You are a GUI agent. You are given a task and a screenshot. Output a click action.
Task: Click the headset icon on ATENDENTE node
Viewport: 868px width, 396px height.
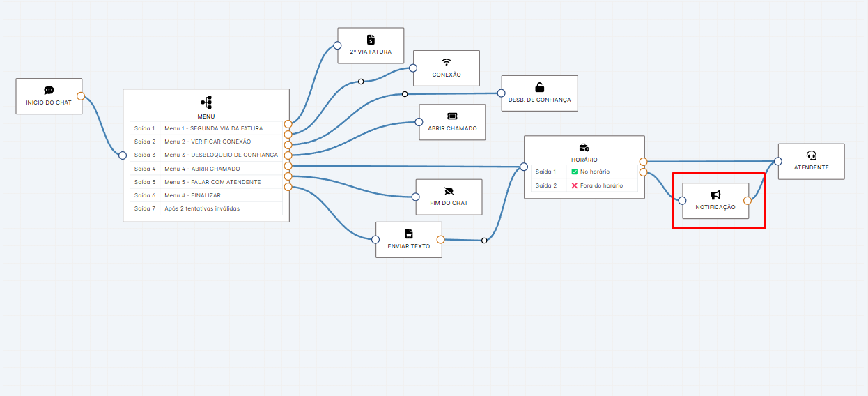point(811,155)
